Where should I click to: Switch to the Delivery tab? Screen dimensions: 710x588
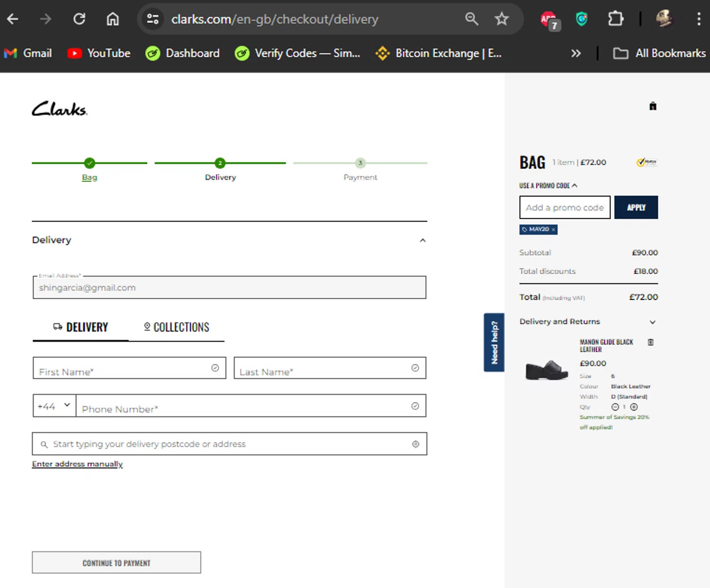[80, 327]
